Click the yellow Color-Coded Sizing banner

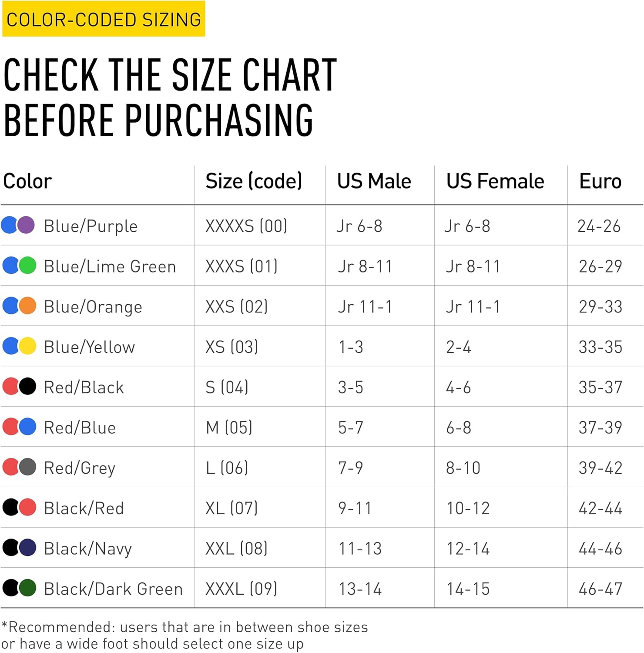tap(104, 20)
